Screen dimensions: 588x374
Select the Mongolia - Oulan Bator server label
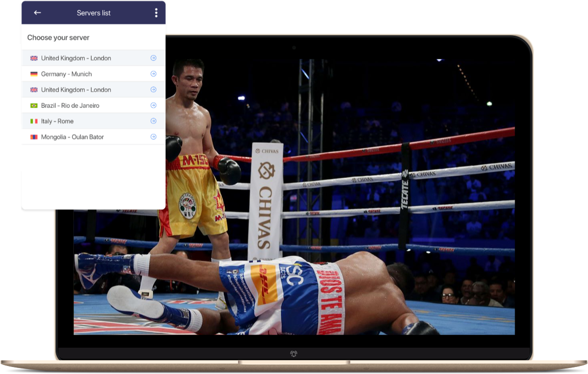point(72,137)
